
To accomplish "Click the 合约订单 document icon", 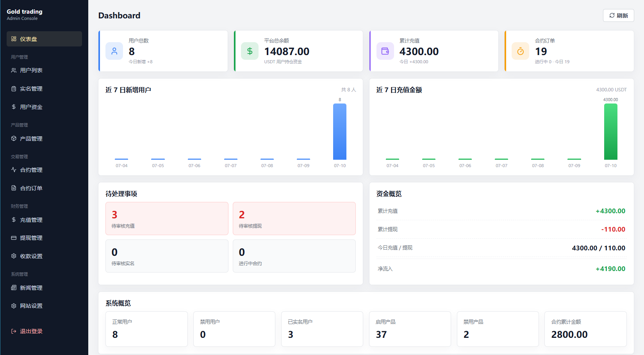I will tap(14, 188).
